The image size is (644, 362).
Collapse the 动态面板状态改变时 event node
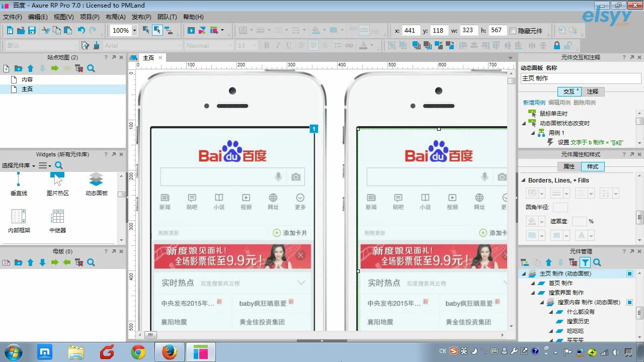(x=524, y=124)
